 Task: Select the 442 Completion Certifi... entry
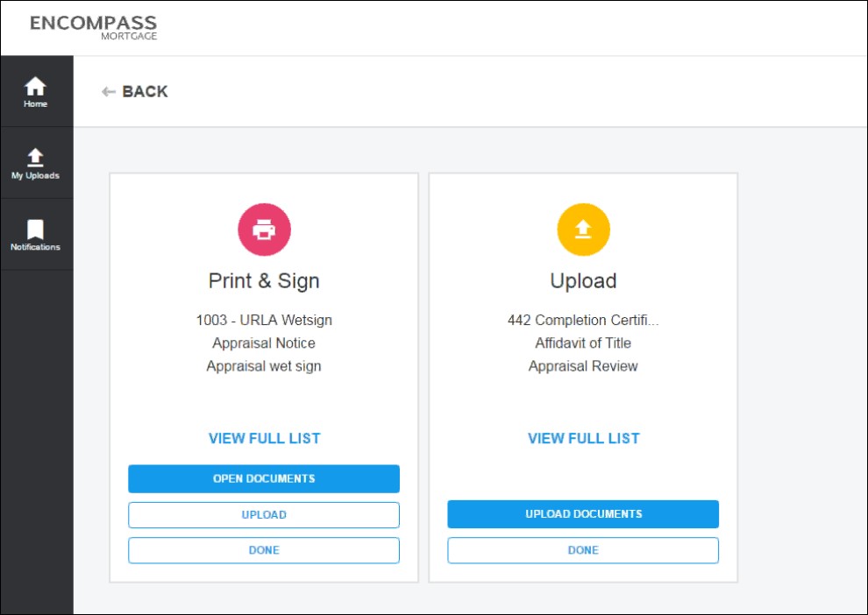(x=583, y=321)
